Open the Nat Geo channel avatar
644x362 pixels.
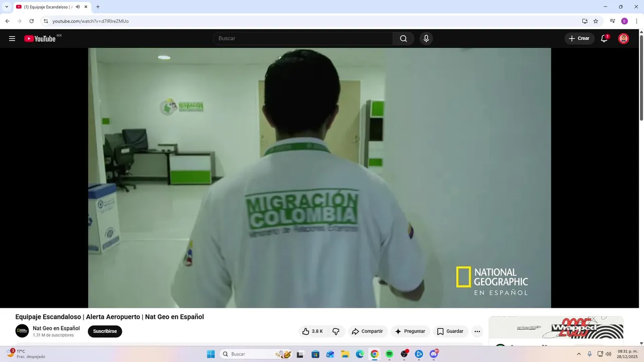[22, 331]
